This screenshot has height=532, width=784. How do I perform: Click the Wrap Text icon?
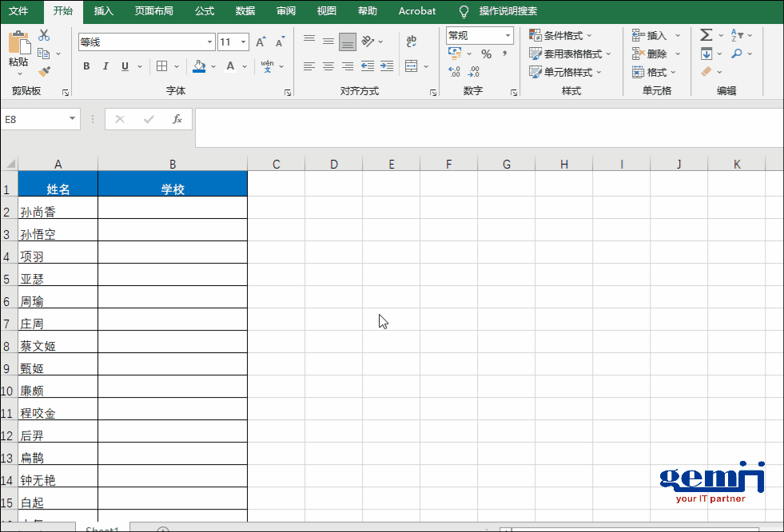coord(412,42)
